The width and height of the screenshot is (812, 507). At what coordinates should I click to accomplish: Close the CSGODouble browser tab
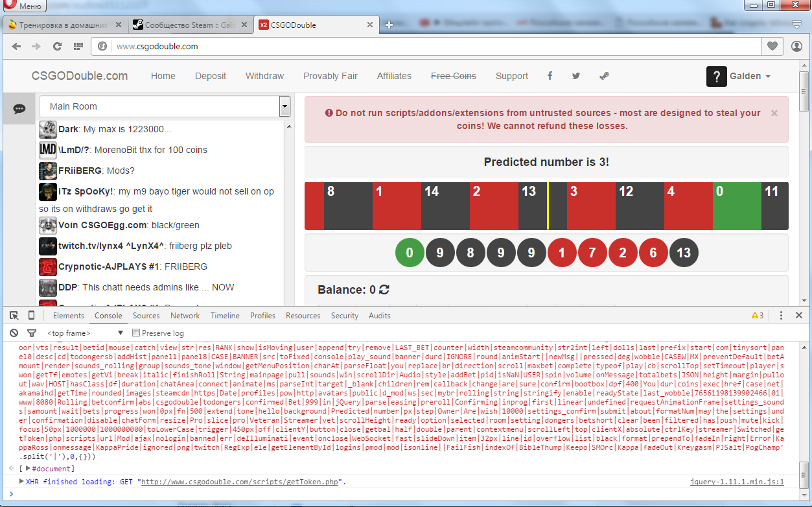(370, 25)
